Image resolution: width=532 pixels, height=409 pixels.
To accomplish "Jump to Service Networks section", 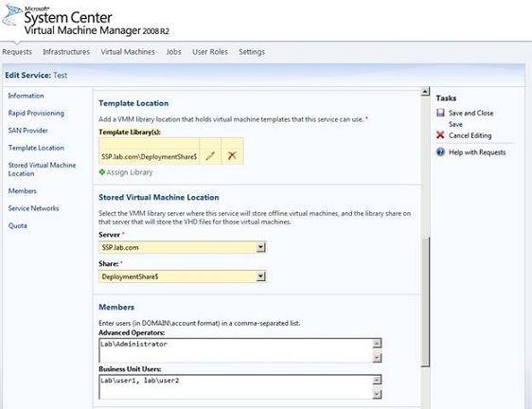I will point(33,208).
